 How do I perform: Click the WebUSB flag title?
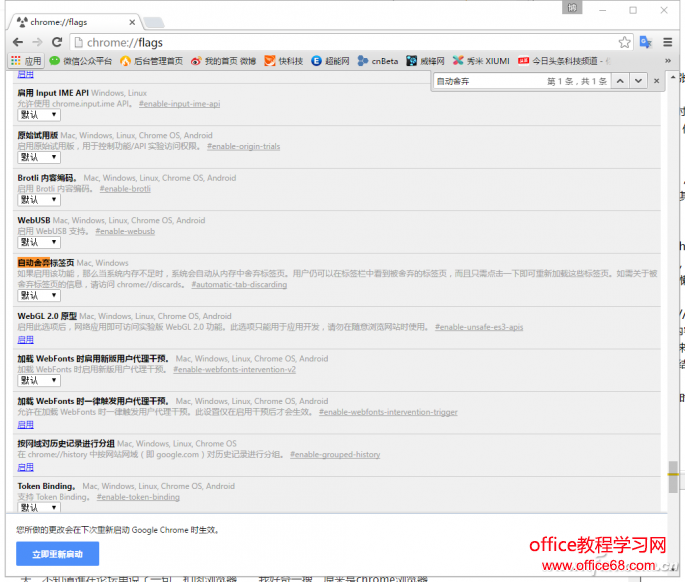click(34, 220)
